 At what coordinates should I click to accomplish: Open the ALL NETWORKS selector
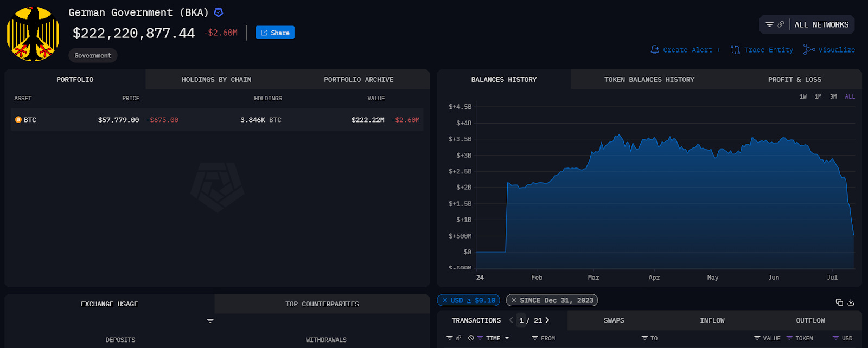(821, 24)
